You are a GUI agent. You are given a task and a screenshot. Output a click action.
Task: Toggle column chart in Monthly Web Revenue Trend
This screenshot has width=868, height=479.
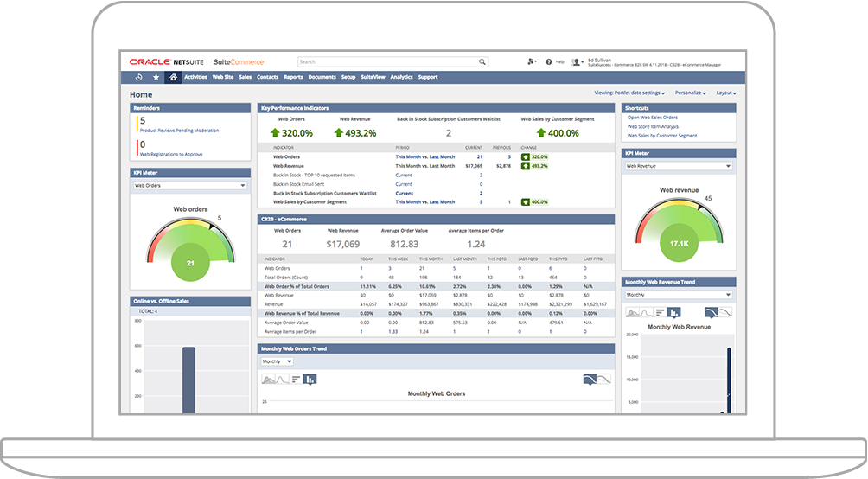point(673,312)
